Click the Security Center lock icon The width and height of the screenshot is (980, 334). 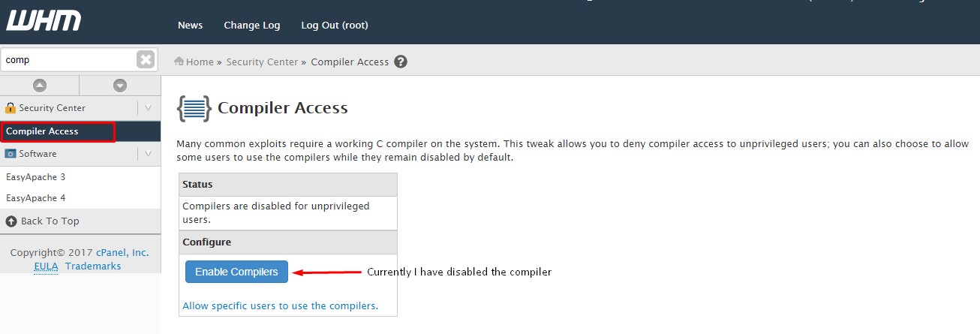click(x=11, y=108)
